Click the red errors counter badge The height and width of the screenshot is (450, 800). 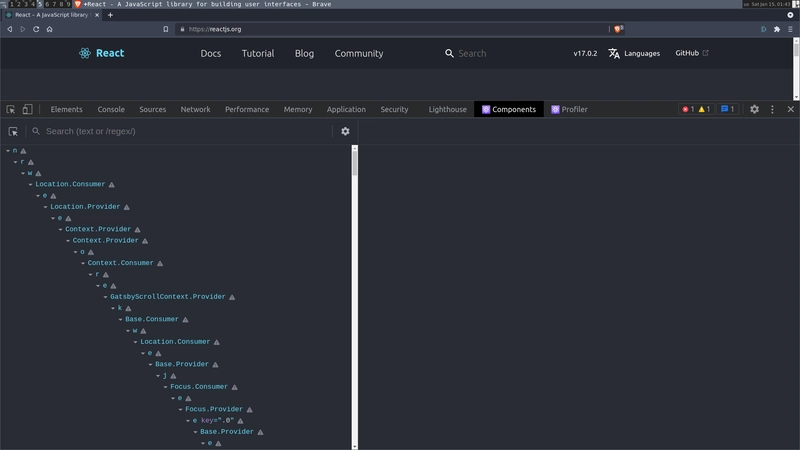pyautogui.click(x=688, y=109)
